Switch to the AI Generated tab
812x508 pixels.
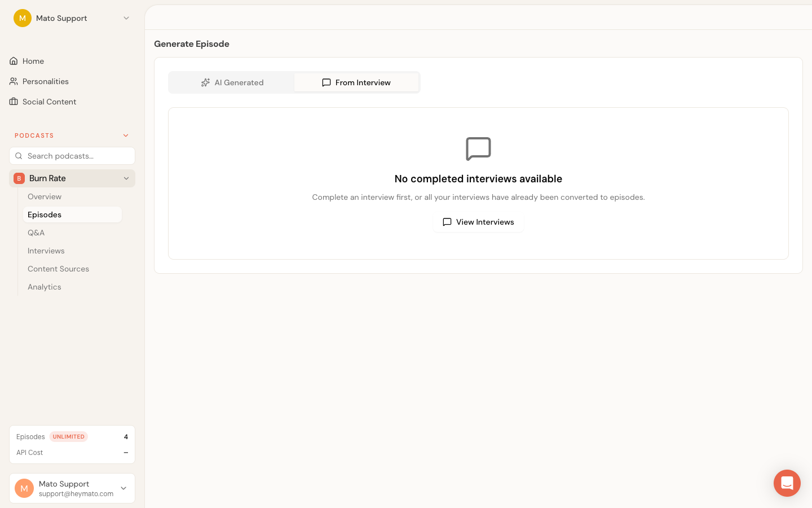(232, 82)
